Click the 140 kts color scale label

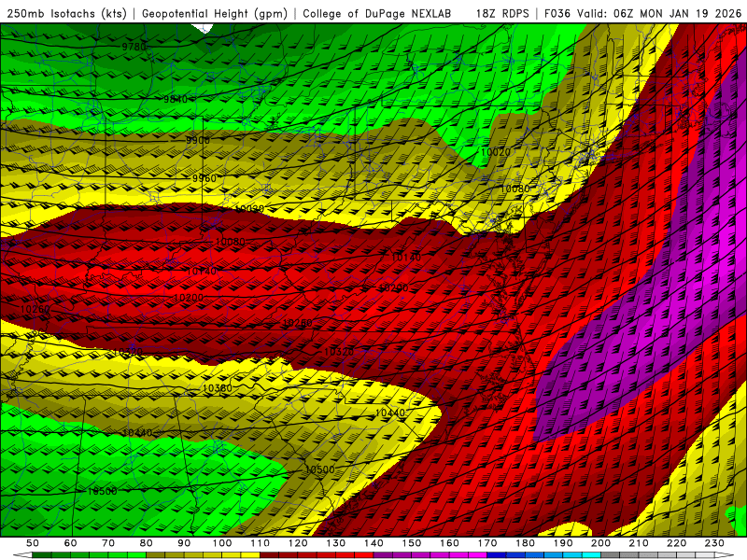click(373, 543)
